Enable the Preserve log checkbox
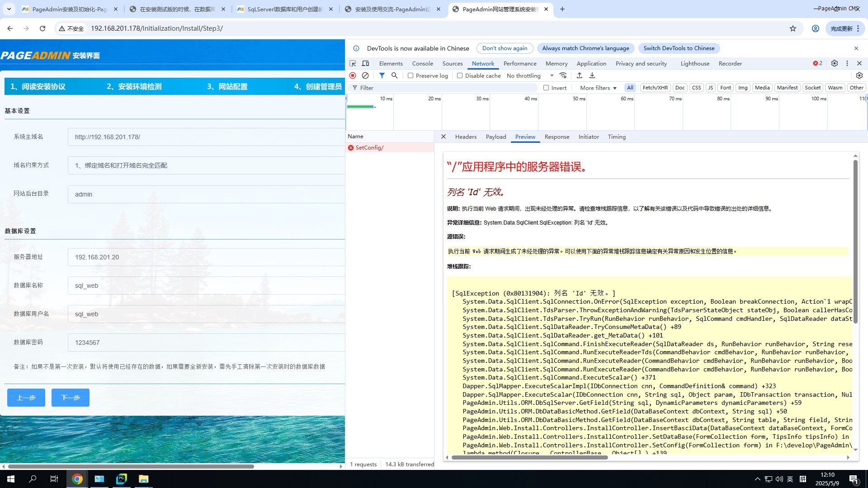 (x=410, y=75)
